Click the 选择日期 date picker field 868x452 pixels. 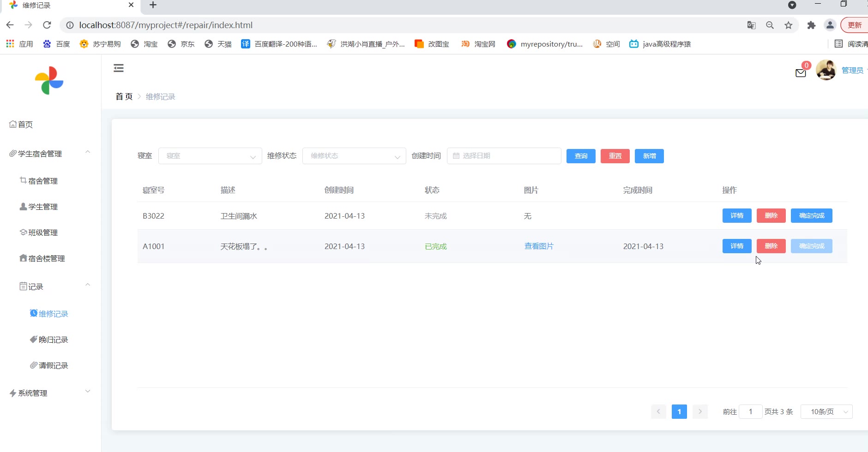504,156
